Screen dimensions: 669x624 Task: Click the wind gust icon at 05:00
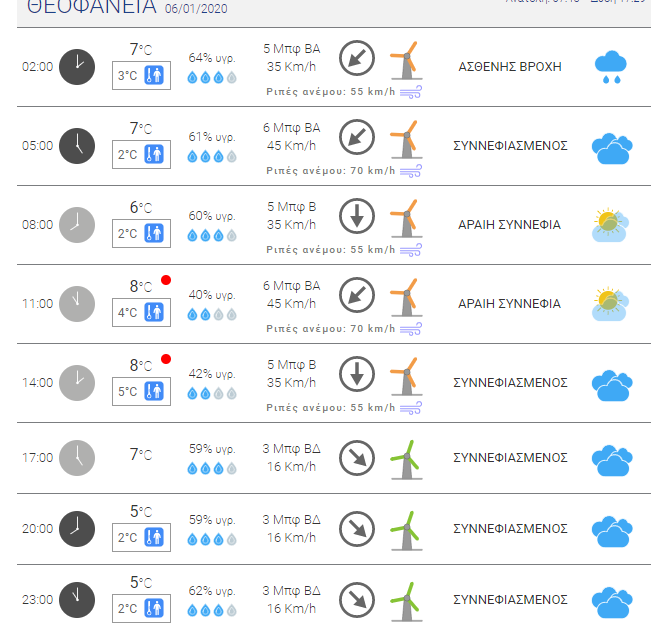coord(410,171)
